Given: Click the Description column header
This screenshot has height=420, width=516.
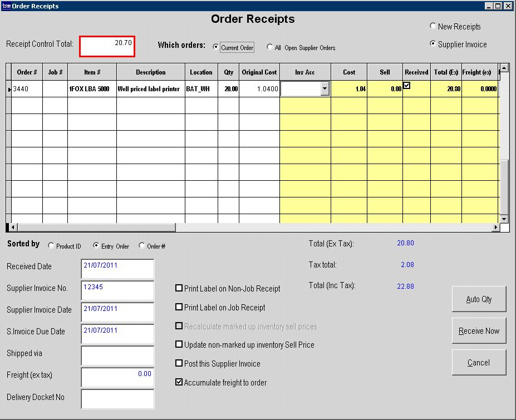Looking at the screenshot, I should click(151, 72).
